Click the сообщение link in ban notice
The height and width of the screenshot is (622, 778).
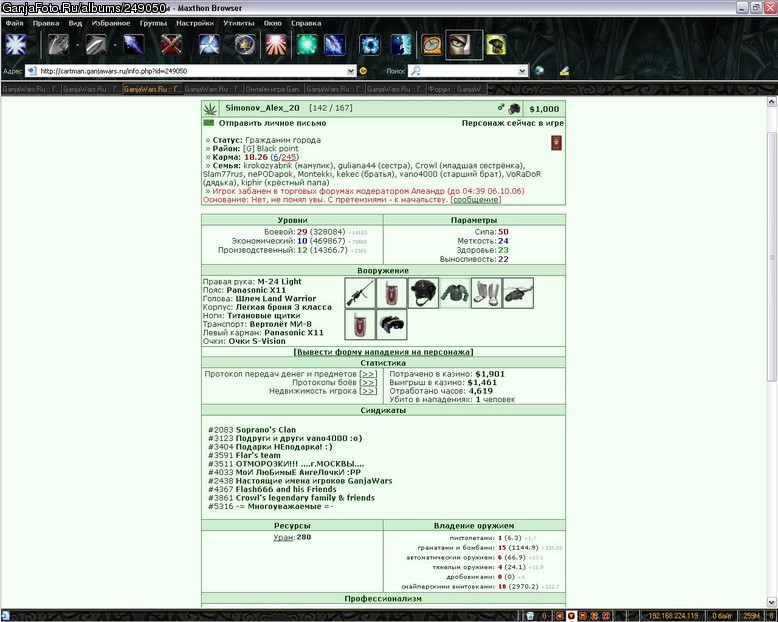click(x=476, y=199)
